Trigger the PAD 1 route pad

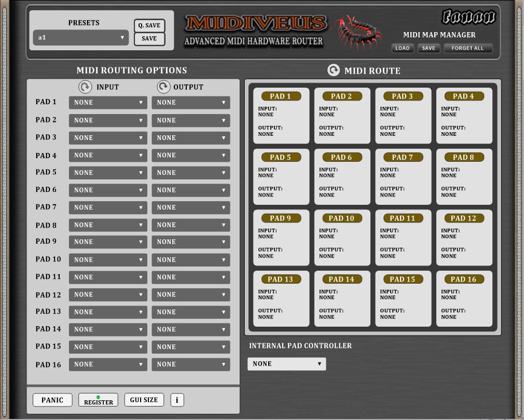(x=281, y=116)
